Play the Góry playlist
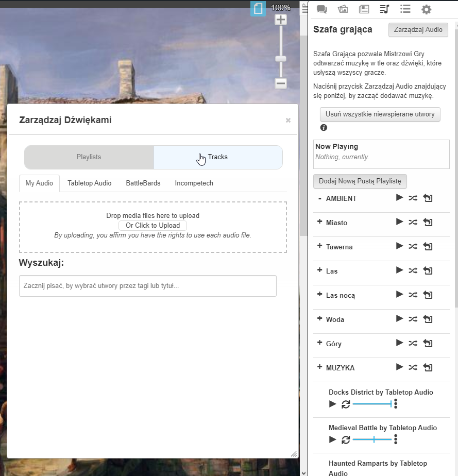Image resolution: width=458 pixels, height=476 pixels. pyautogui.click(x=399, y=343)
